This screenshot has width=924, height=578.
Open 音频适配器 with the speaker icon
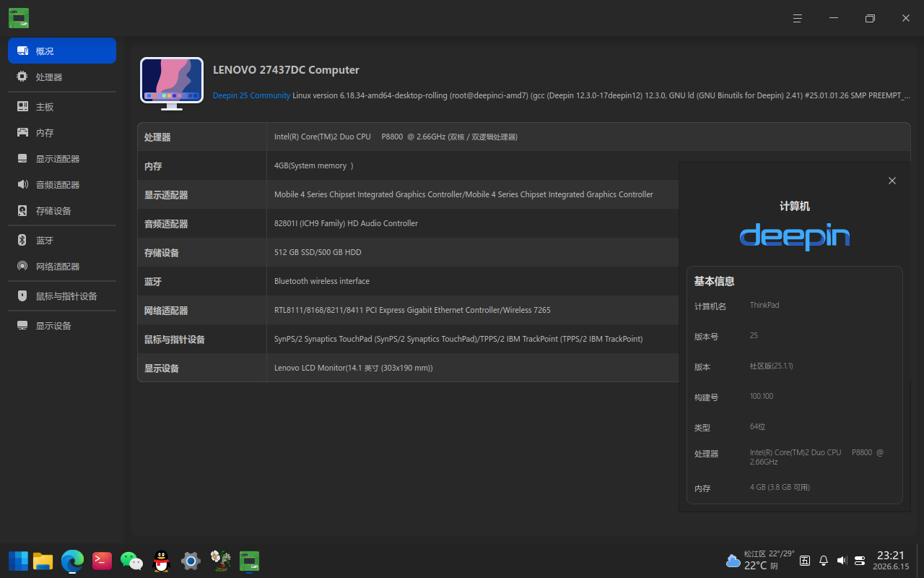click(x=62, y=184)
